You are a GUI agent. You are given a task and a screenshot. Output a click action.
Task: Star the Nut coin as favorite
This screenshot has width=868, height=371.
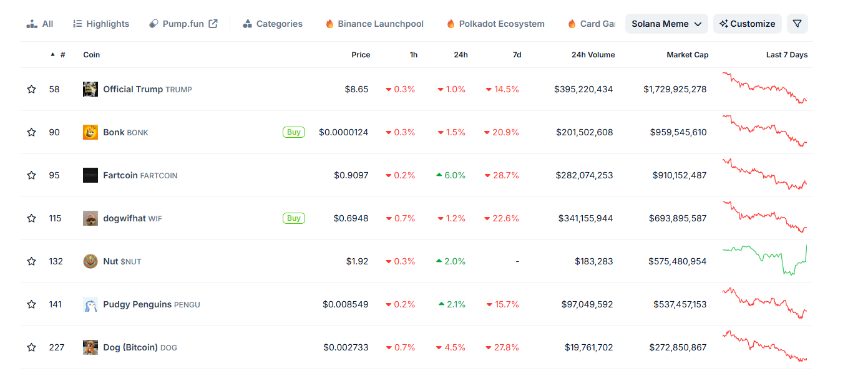[31, 261]
